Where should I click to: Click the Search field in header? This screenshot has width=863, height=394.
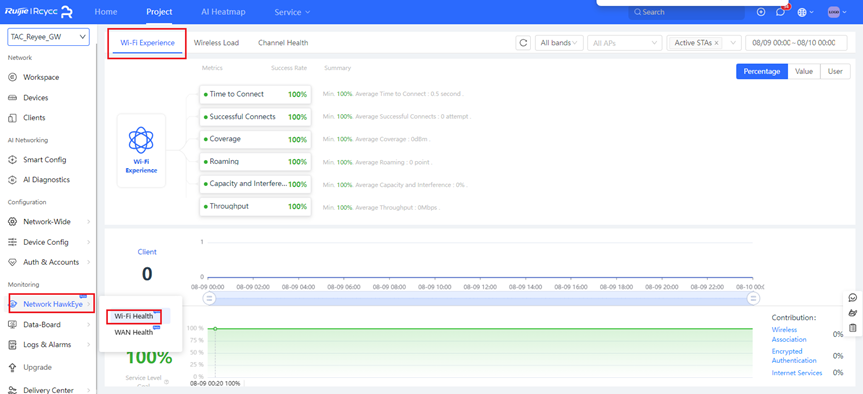click(x=686, y=12)
